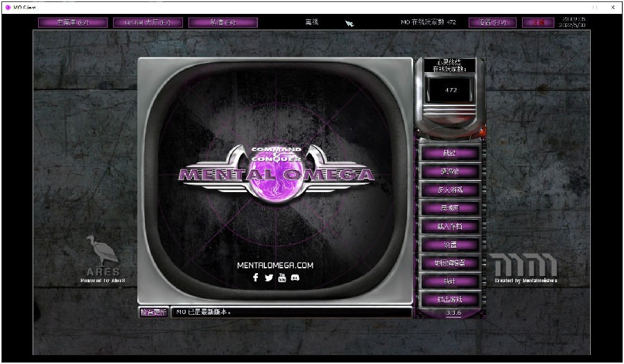Switch to 主菜单 (F2) tab
The height and width of the screenshot is (364, 624).
(x=73, y=22)
